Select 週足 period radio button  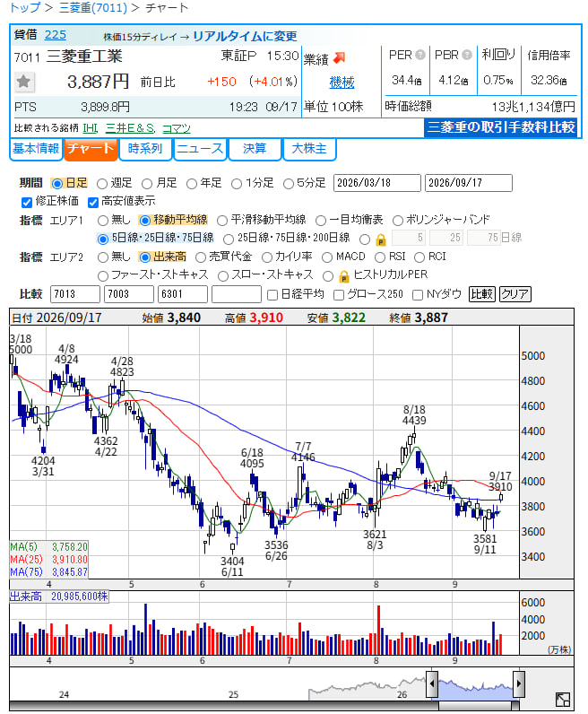tap(102, 184)
